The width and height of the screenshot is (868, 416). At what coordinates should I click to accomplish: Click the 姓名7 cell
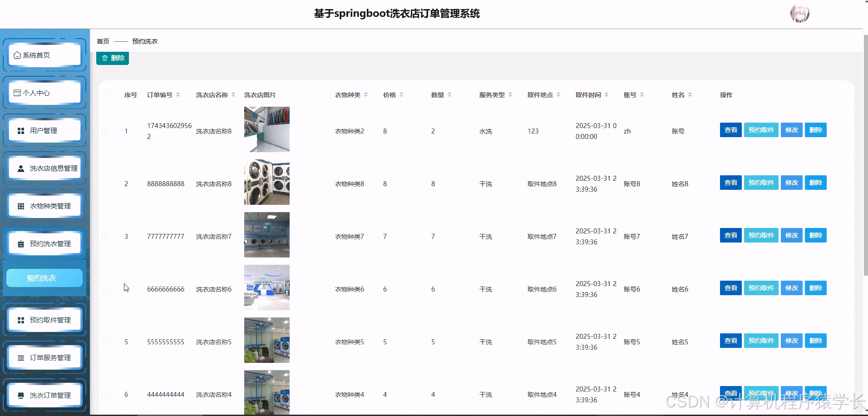click(x=680, y=237)
